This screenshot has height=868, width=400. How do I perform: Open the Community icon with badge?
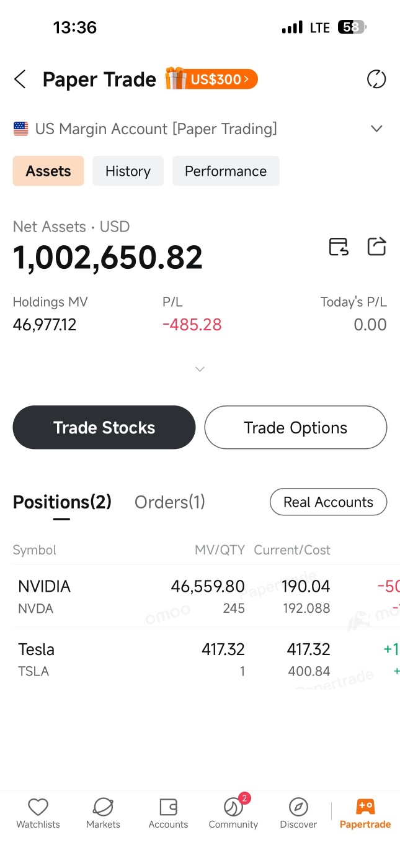click(233, 807)
